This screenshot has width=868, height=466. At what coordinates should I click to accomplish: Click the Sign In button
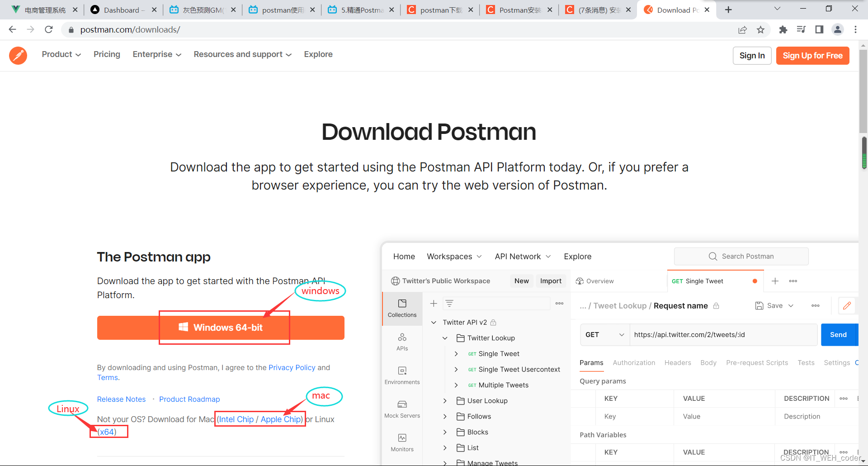point(752,56)
